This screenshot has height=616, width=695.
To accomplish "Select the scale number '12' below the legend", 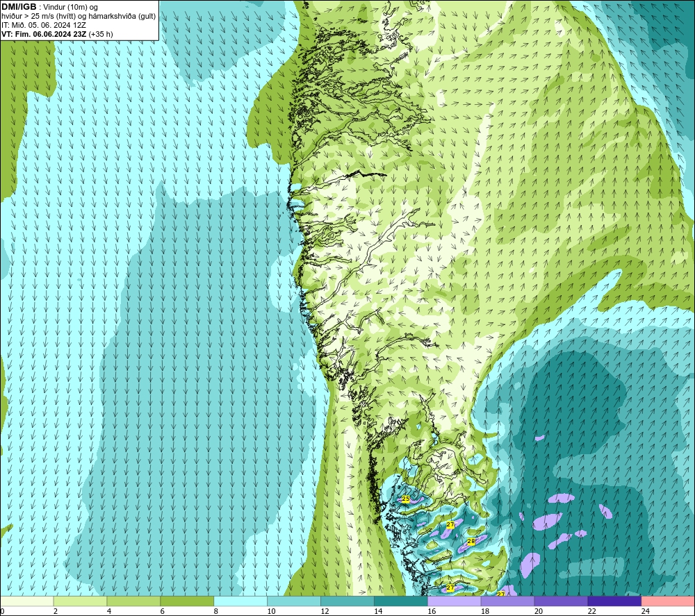I will tap(325, 611).
